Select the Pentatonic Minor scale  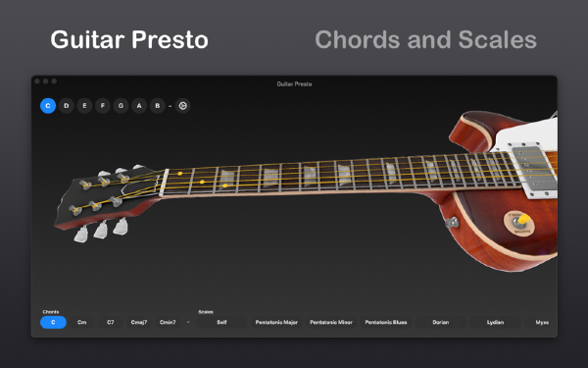pyautogui.click(x=331, y=322)
